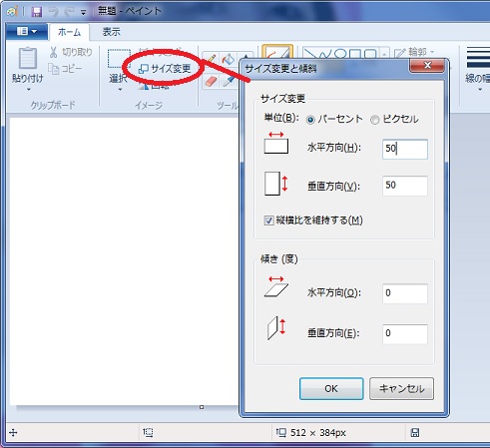Click the Copy icon
Viewport: 490px width, 448px height.
(53, 69)
